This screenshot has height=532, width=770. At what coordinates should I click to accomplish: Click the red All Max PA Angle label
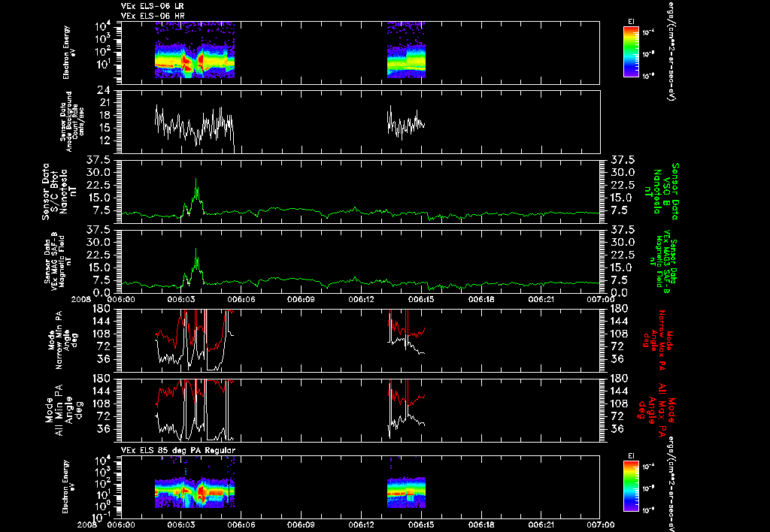656,410
